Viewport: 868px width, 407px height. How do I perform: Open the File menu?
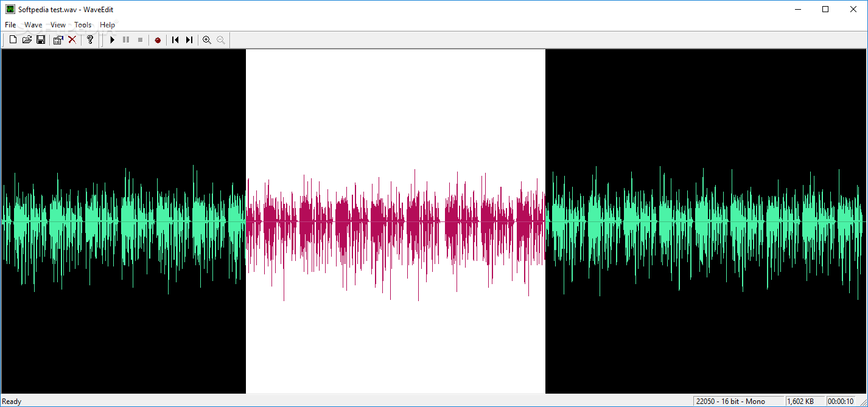[10, 25]
